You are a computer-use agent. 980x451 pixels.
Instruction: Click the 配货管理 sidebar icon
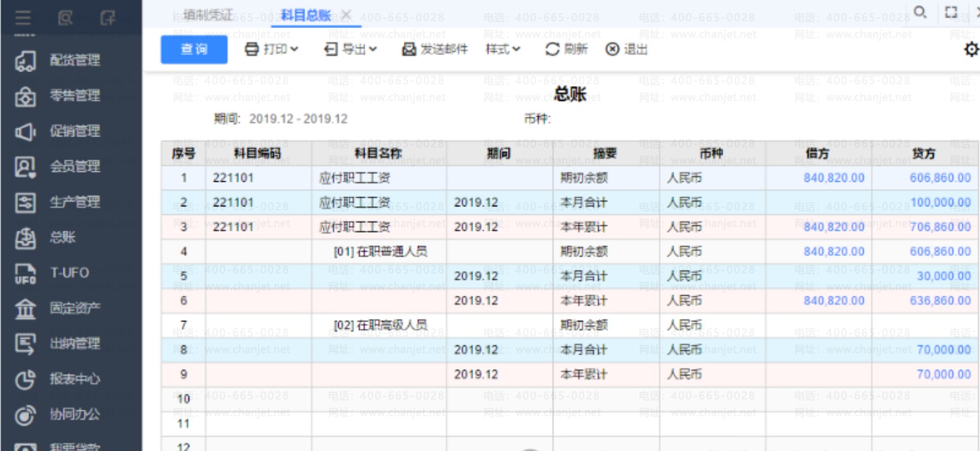click(25, 60)
